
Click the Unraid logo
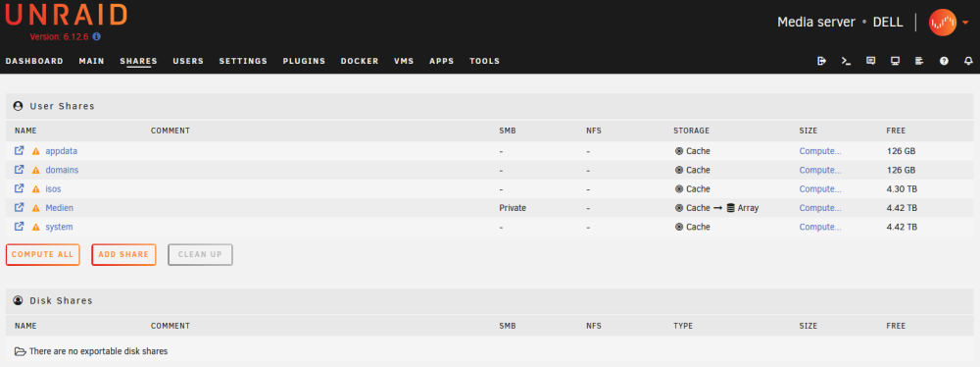tap(67, 15)
